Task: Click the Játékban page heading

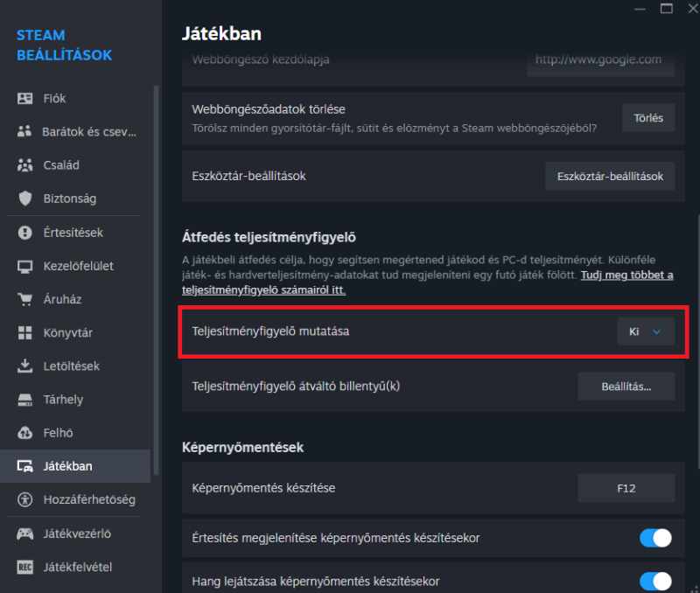Action: [x=222, y=34]
